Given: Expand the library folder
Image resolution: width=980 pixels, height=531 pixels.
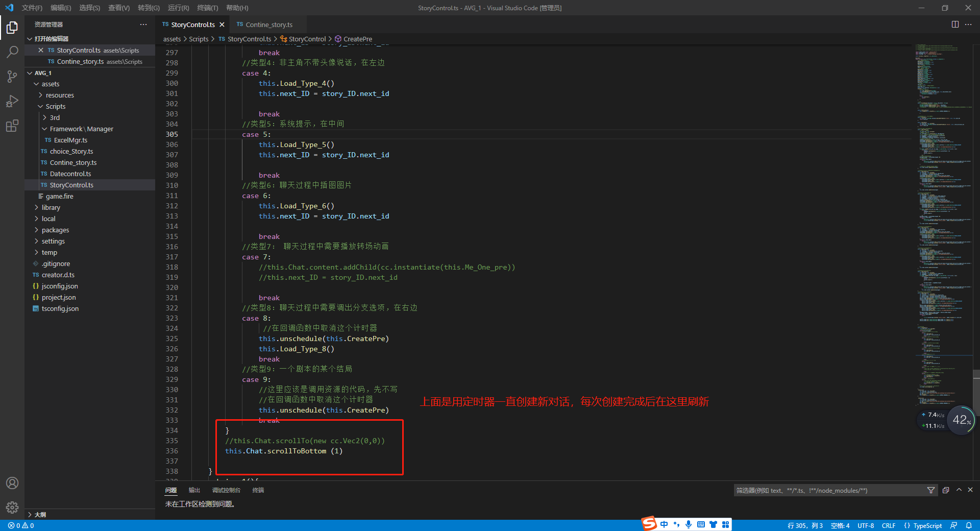Looking at the screenshot, I should tap(36, 208).
